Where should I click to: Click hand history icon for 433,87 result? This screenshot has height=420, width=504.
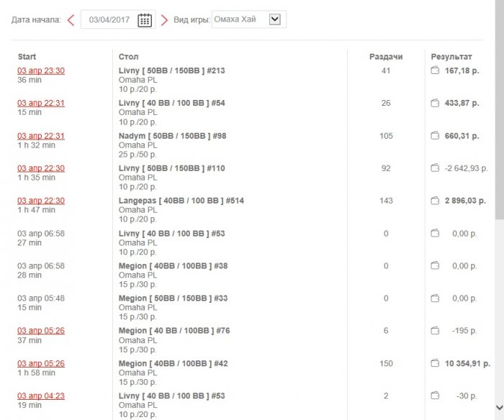(435, 103)
